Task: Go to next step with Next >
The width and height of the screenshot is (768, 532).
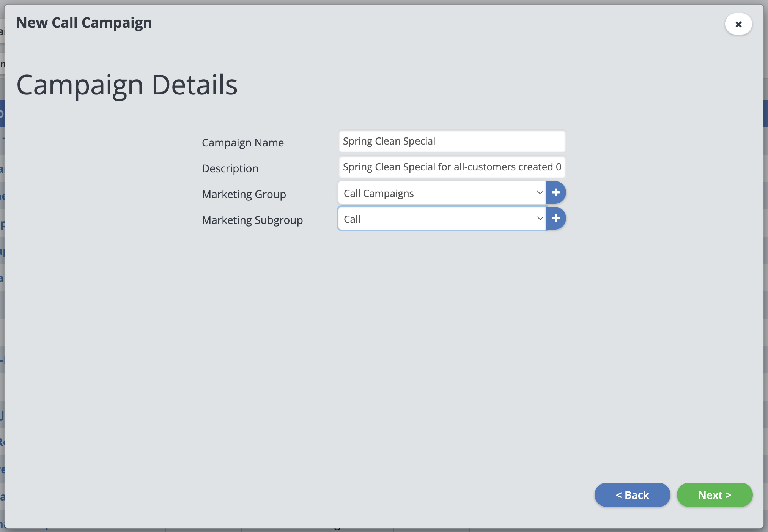Action: point(714,495)
